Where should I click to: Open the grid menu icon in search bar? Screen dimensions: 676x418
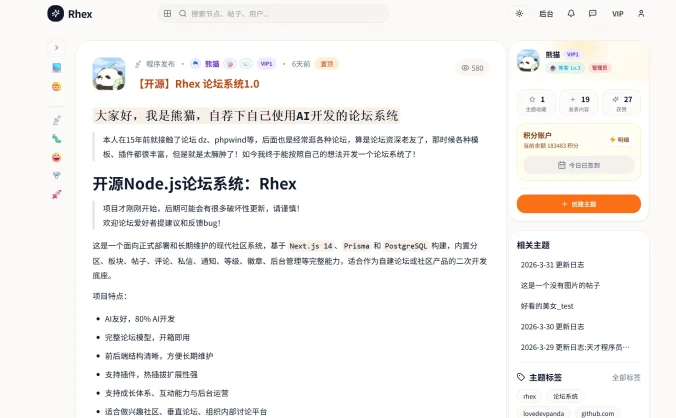coord(168,13)
